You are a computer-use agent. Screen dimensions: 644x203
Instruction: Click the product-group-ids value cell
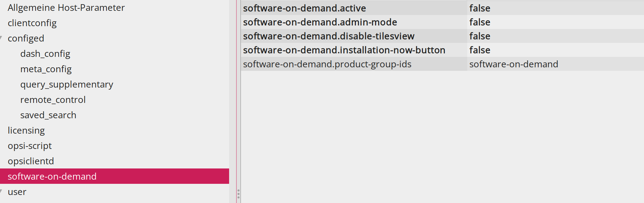point(513,64)
